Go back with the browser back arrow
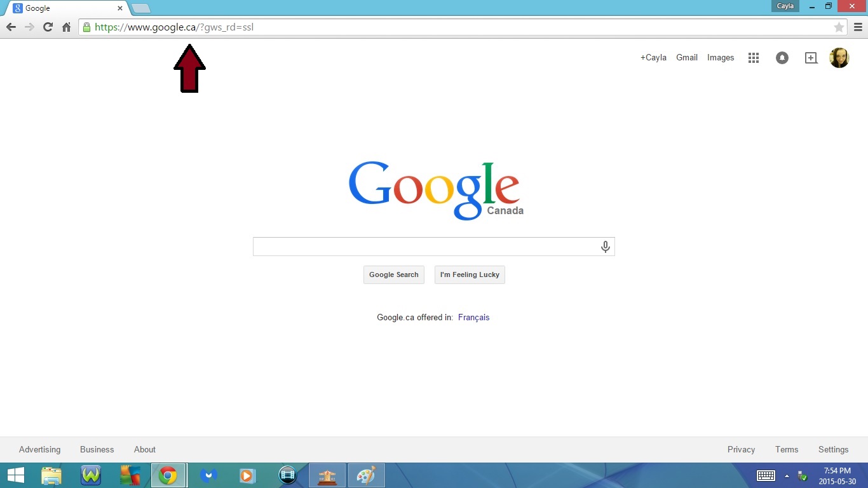The height and width of the screenshot is (488, 868). (x=11, y=27)
